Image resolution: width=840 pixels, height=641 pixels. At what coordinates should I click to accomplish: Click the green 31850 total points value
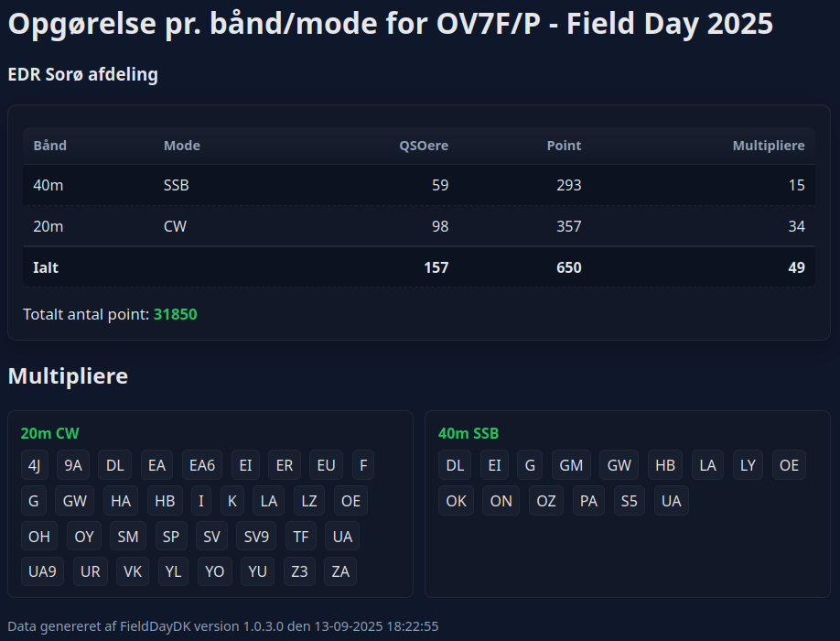[175, 314]
